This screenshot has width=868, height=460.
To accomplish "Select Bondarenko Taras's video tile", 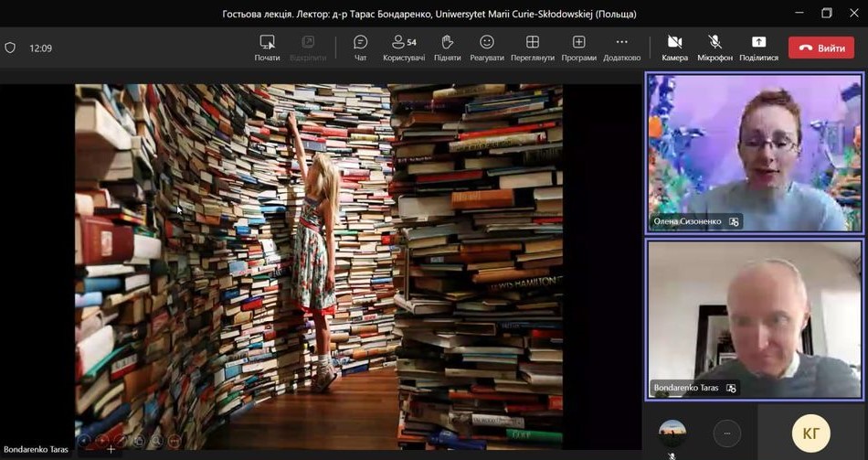I will [753, 318].
